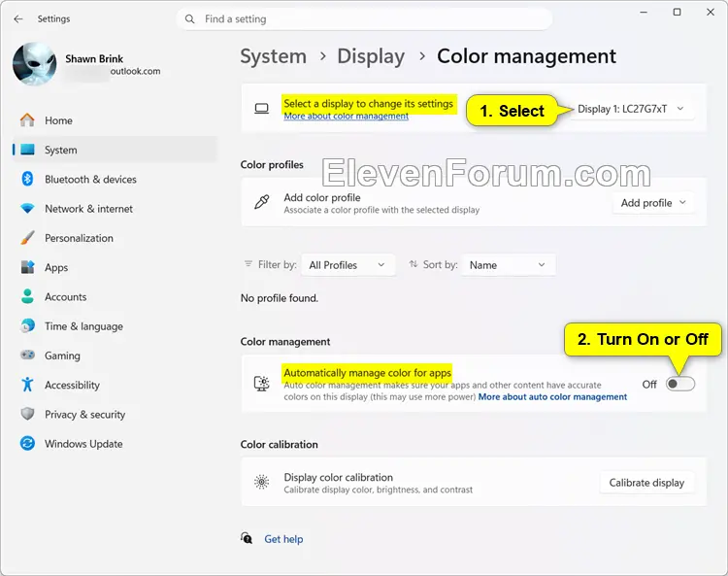
Task: Click the Shawn Brink alien avatar
Action: [x=34, y=64]
